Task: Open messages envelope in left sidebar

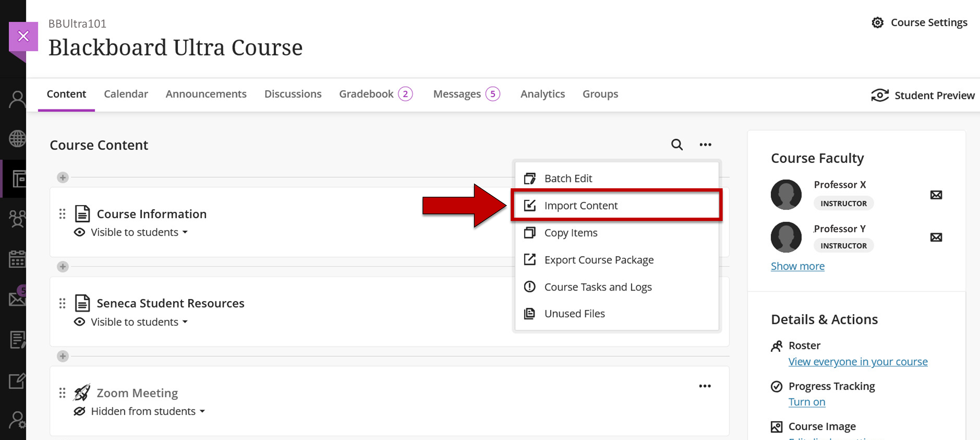Action: [x=17, y=296]
